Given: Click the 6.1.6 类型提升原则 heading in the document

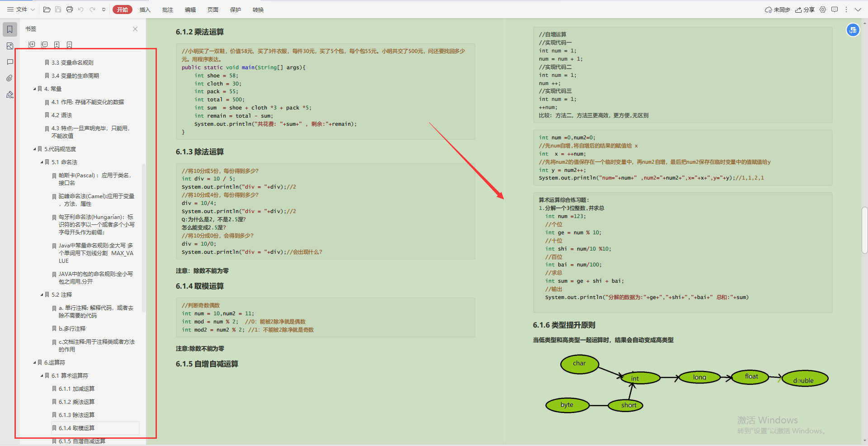Looking at the screenshot, I should (564, 325).
